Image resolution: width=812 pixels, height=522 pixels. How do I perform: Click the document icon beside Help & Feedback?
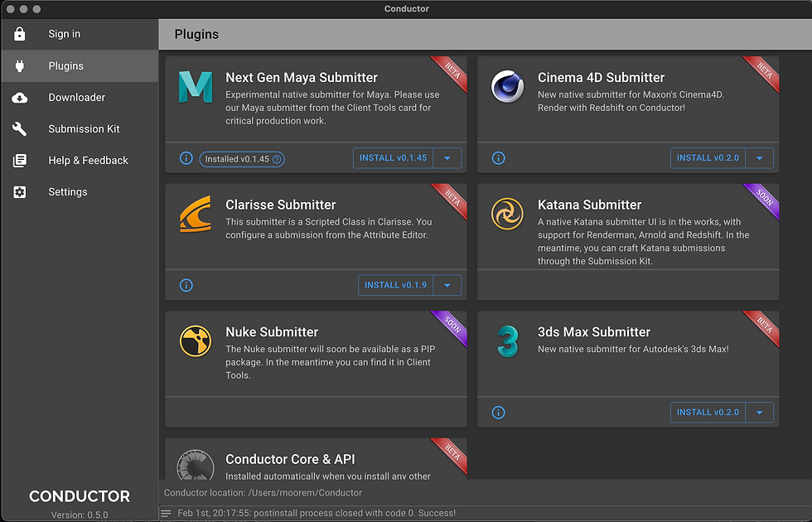tap(20, 161)
